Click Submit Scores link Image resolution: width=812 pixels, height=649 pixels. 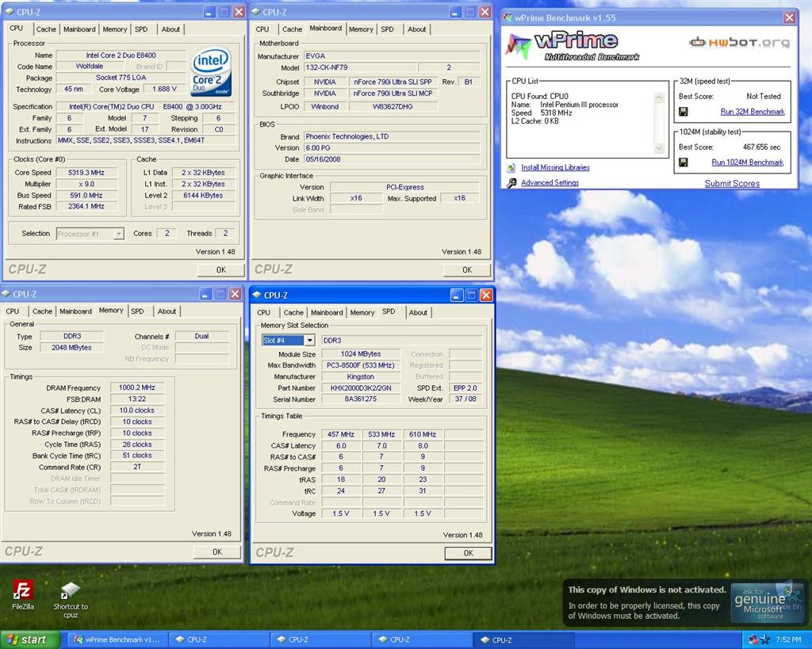point(732,184)
